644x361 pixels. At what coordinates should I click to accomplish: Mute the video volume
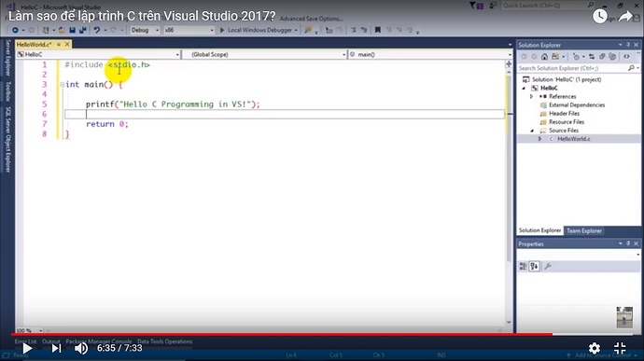click(x=81, y=348)
